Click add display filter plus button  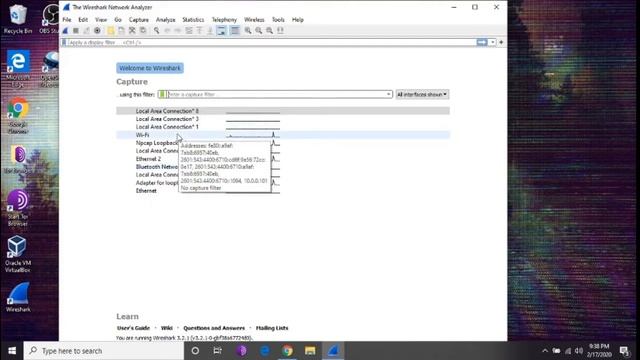(501, 42)
